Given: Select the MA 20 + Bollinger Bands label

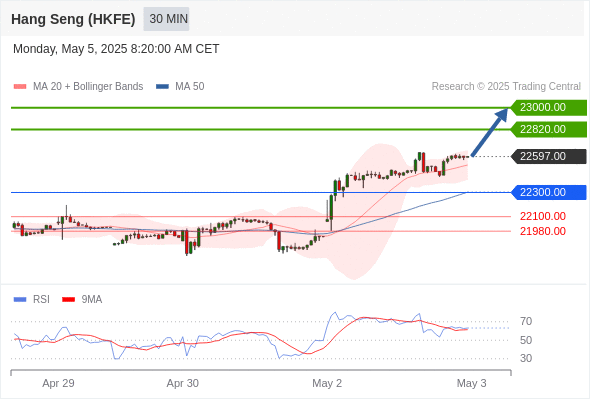Looking at the screenshot, I should tap(88, 87).
